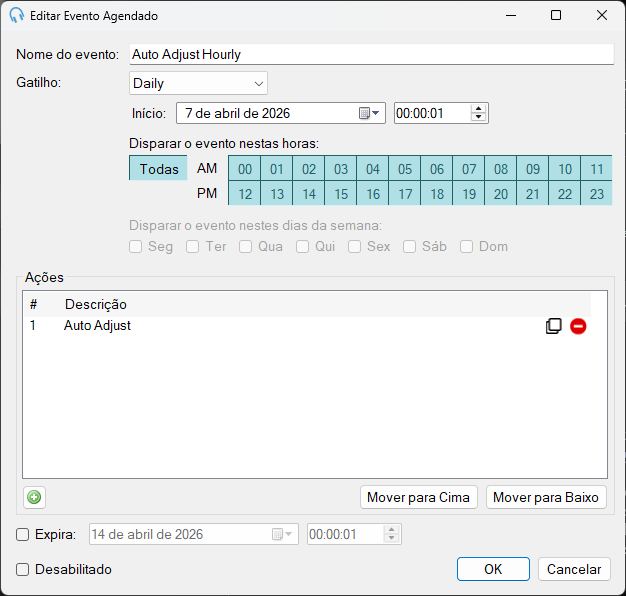Toggle hour 15
Screen dimensions: 626x596
(x=341, y=193)
